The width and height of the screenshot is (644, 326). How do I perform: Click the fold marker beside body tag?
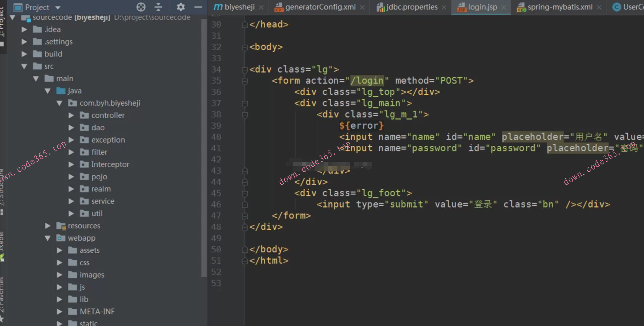point(245,47)
